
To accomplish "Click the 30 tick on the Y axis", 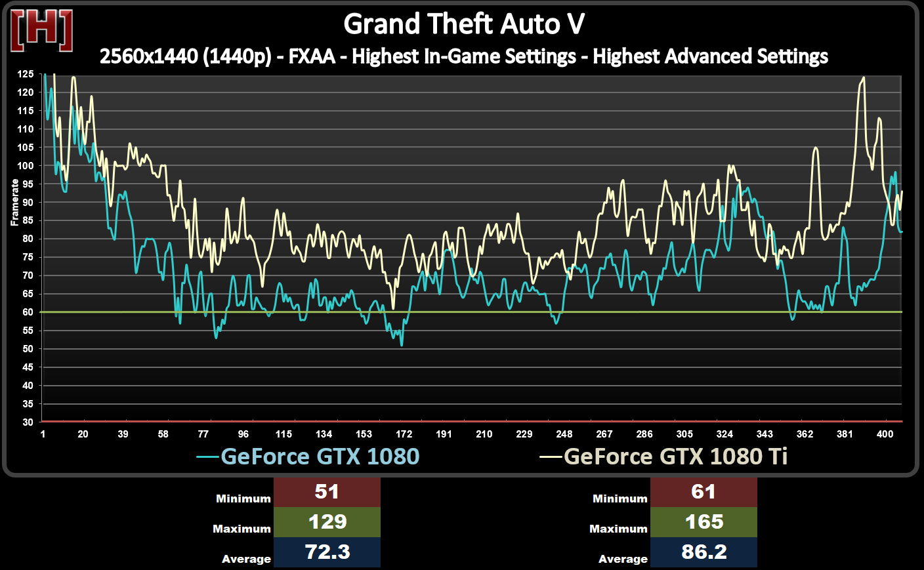I will pos(28,422).
